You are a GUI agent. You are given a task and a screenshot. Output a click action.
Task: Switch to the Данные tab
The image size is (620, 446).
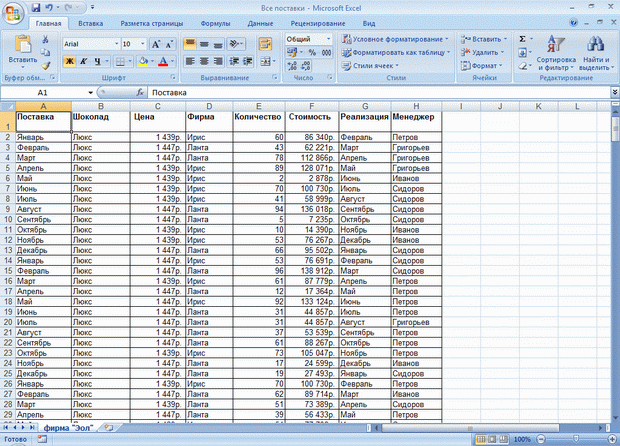pos(260,23)
